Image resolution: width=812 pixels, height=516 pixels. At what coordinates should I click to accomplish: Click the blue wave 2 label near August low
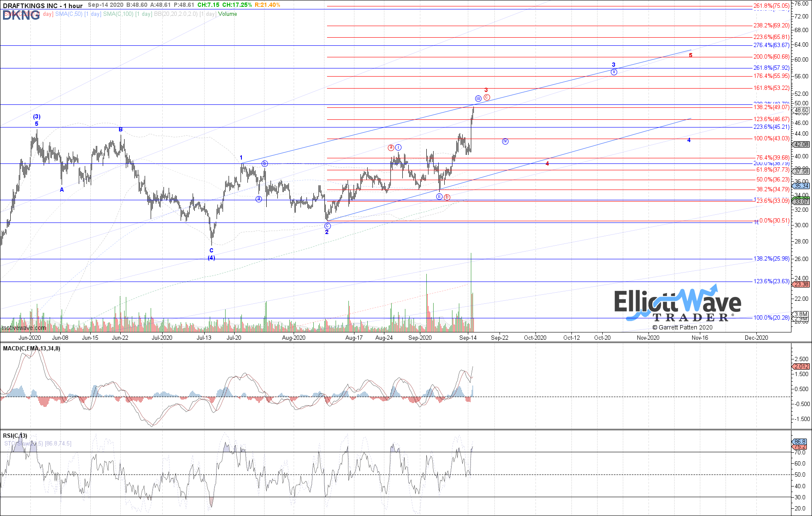pyautogui.click(x=327, y=232)
